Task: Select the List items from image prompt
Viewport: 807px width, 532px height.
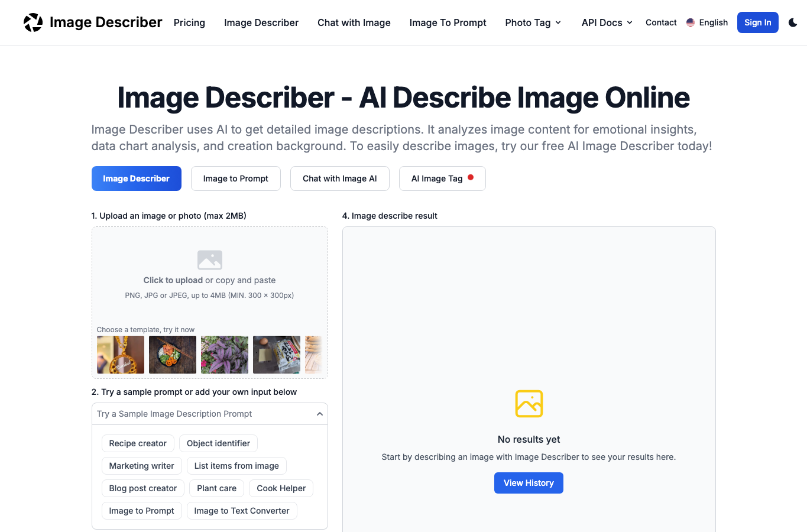Action: point(236,466)
